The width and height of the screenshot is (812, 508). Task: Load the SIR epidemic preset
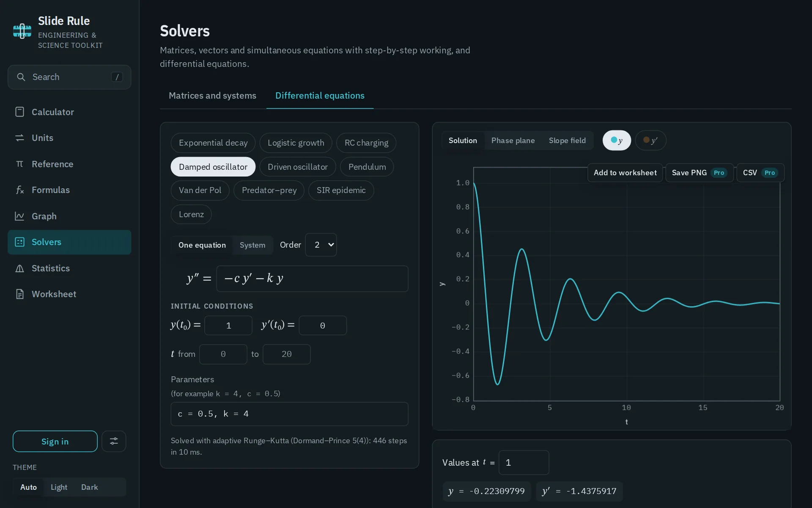pyautogui.click(x=341, y=190)
